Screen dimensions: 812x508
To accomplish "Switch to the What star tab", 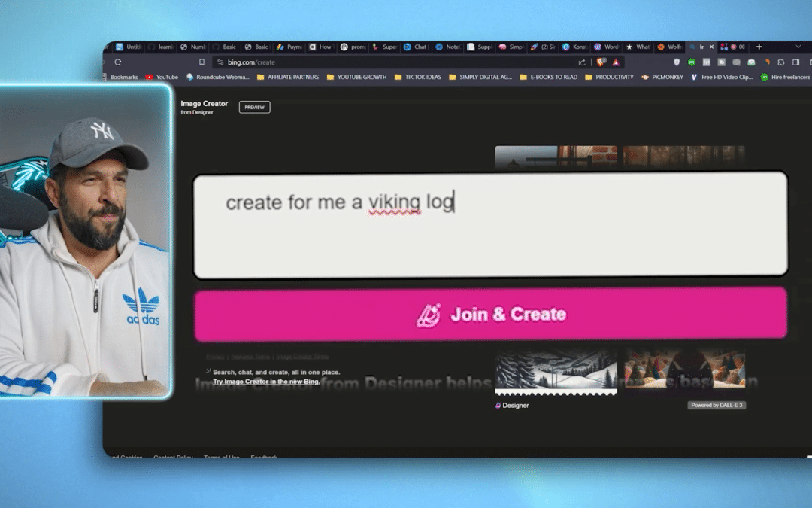I will click(x=638, y=47).
